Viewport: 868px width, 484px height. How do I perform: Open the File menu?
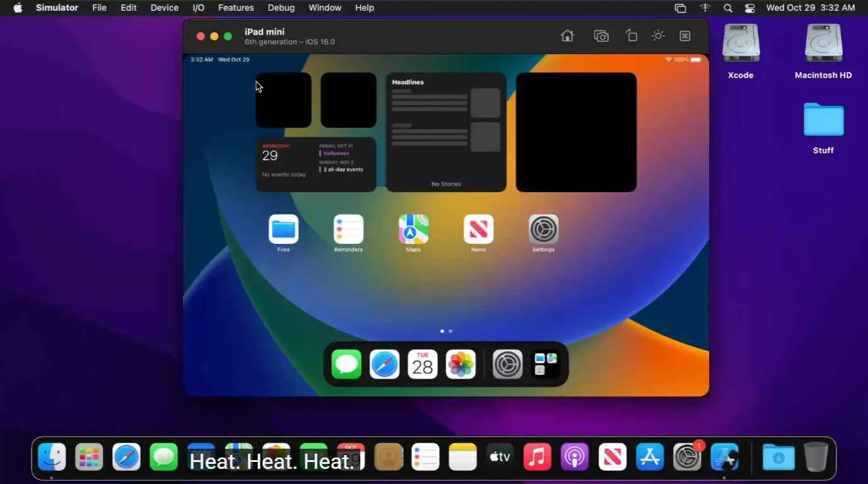point(99,8)
